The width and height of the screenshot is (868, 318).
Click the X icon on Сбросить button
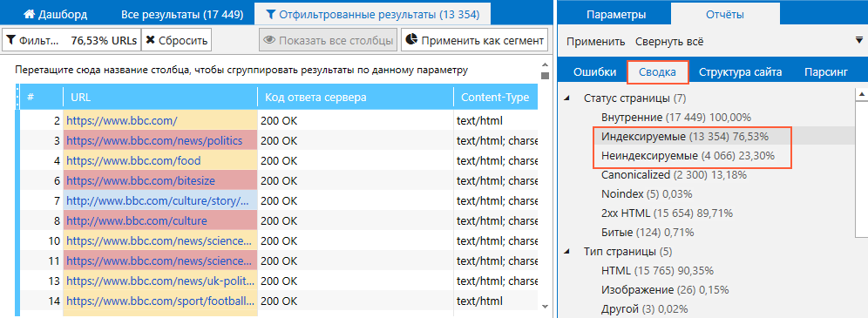pos(150,40)
